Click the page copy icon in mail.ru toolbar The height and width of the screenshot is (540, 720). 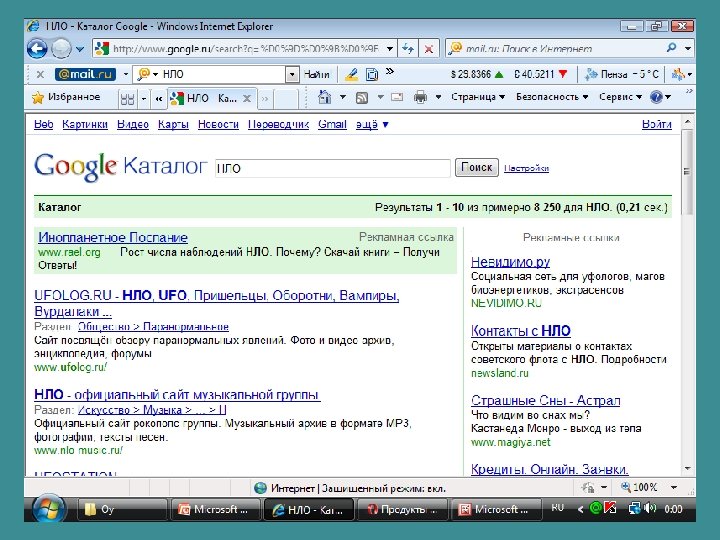(372, 74)
